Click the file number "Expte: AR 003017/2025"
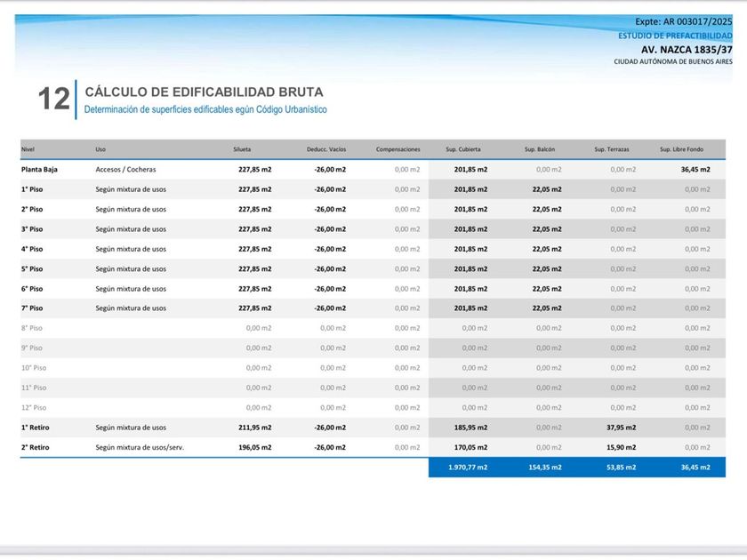This screenshot has height=560, width=747. (x=684, y=21)
